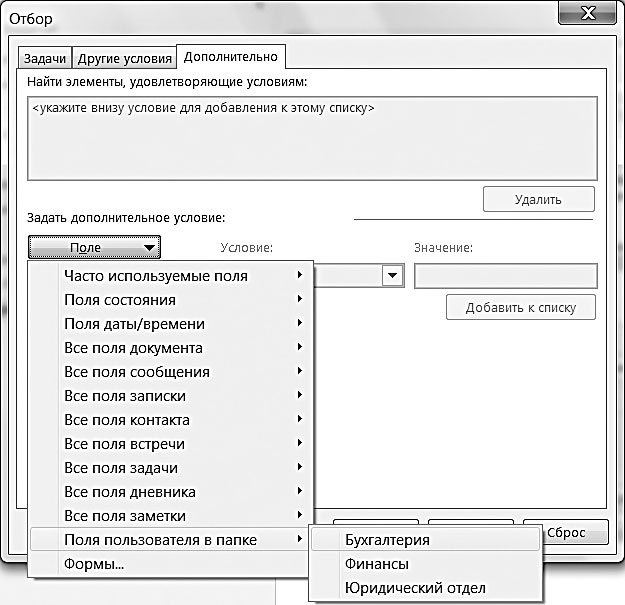Click the Значение input field
This screenshot has width=625, height=605.
505,276
